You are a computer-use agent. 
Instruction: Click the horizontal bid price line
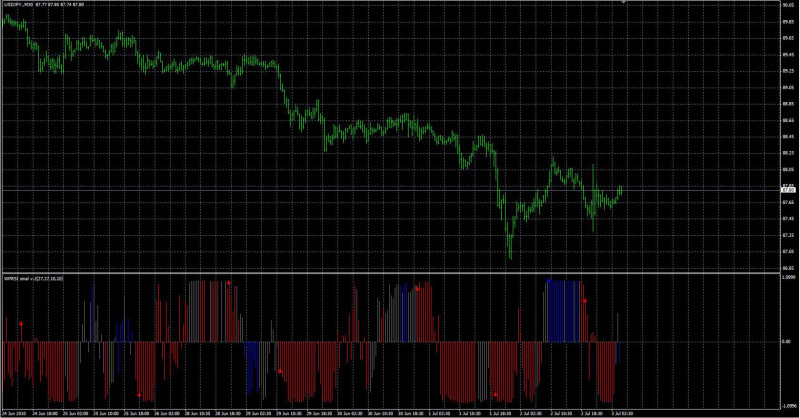click(300, 189)
